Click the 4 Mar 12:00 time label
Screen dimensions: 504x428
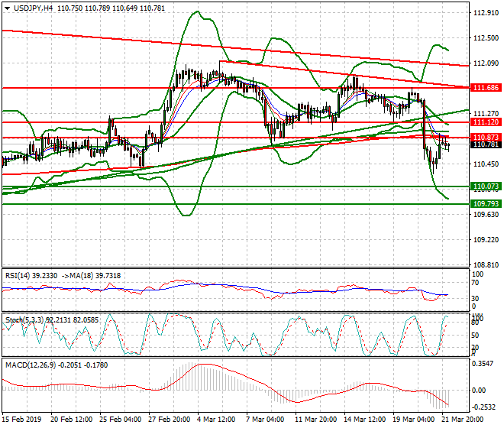tap(216, 420)
